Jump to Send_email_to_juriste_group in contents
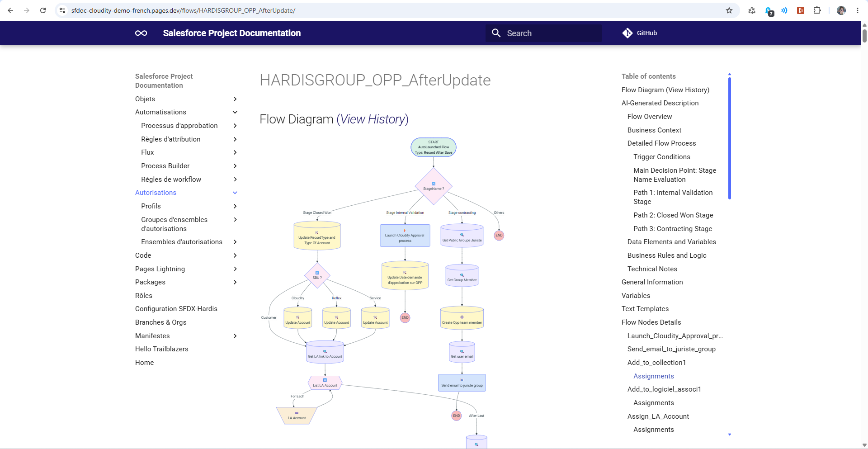This screenshot has height=449, width=868. (671, 349)
